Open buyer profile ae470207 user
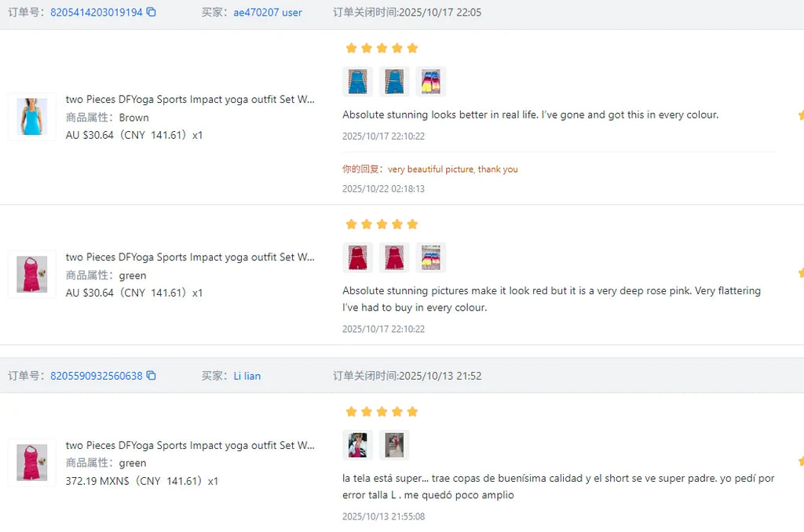 (x=268, y=13)
